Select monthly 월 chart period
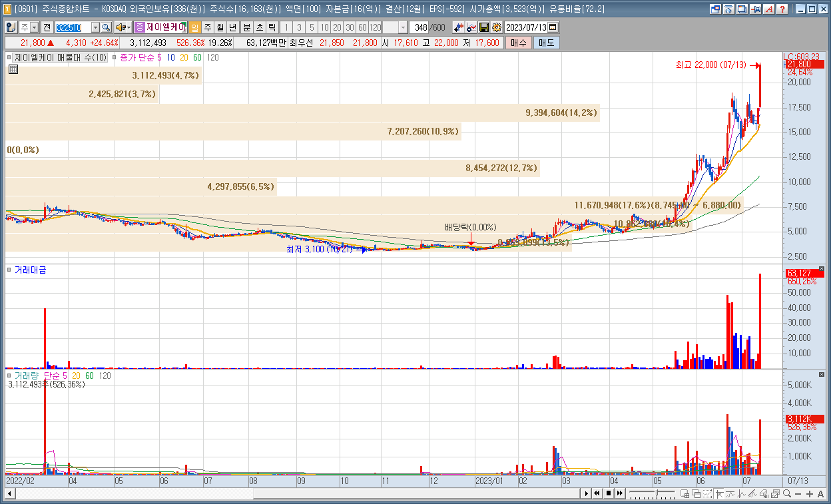 pyautogui.click(x=220, y=27)
